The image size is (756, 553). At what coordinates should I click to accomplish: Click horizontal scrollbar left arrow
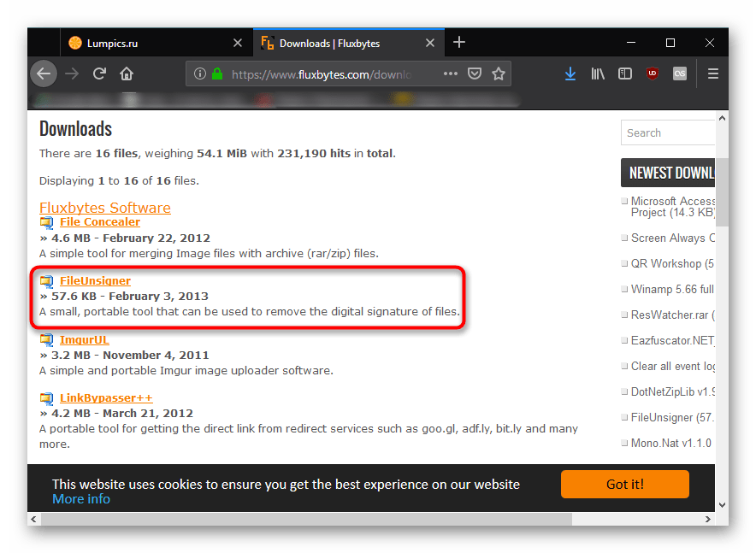pyautogui.click(x=33, y=520)
